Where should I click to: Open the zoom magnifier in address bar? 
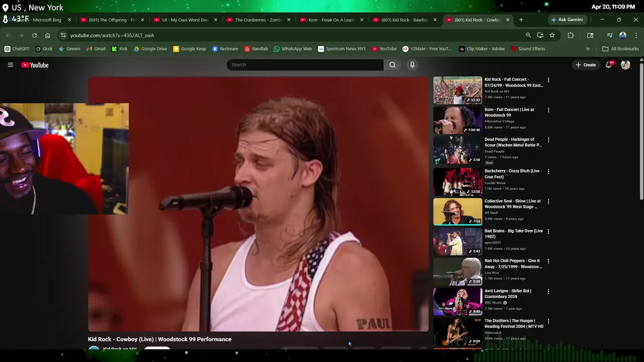click(528, 35)
